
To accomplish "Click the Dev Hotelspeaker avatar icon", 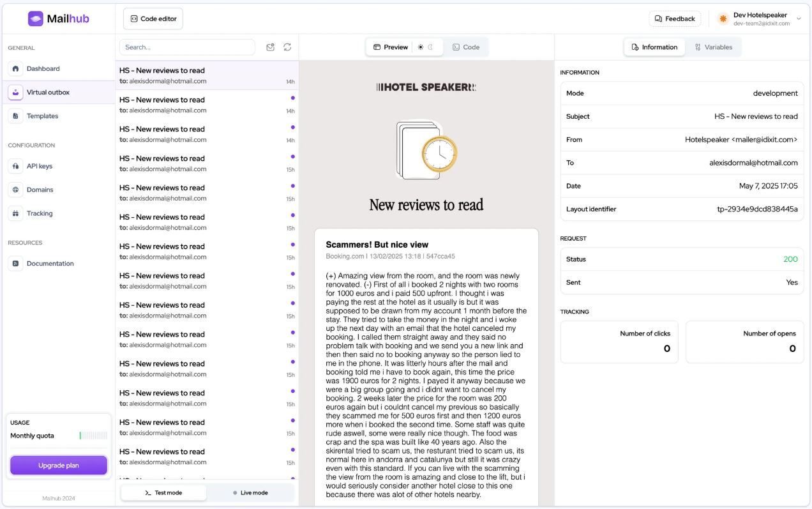I will 723,19.
